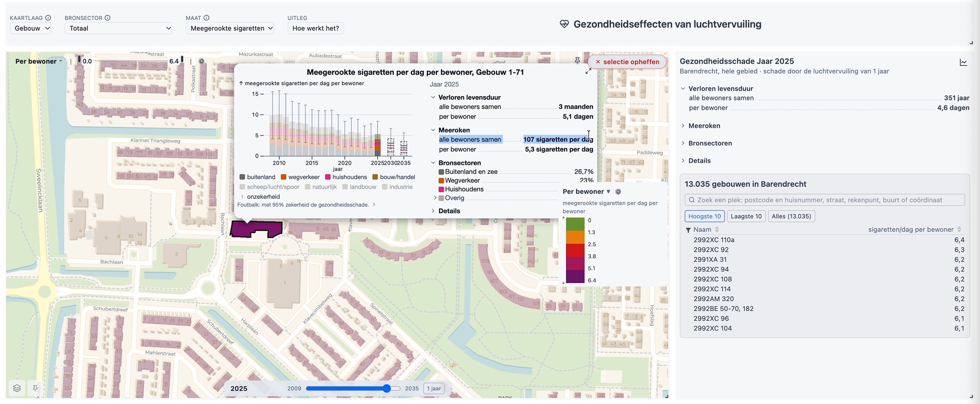Open the chart view icon beside Gezondheidsschade
Viewport: 980px width, 404px height.
(963, 62)
